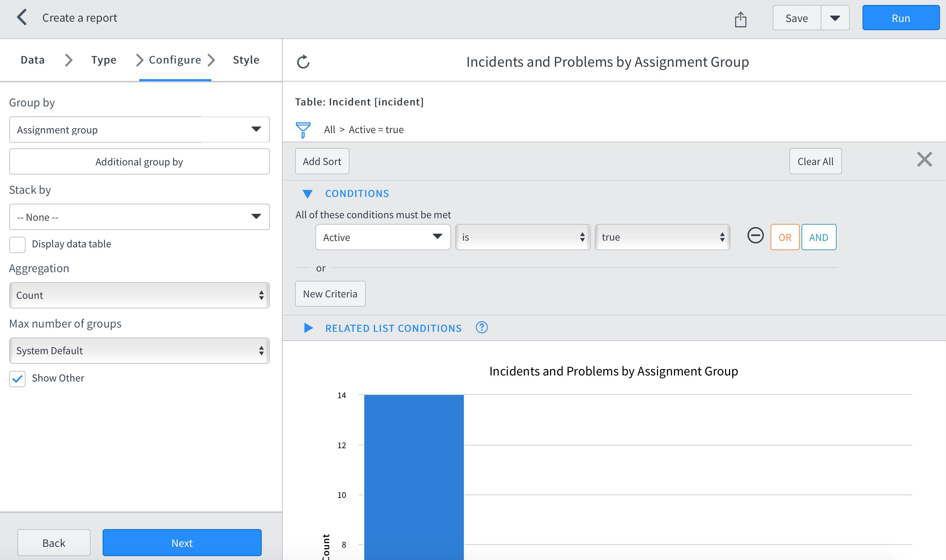Close the condition builder with the X icon
This screenshot has width=946, height=560.
pos(925,160)
